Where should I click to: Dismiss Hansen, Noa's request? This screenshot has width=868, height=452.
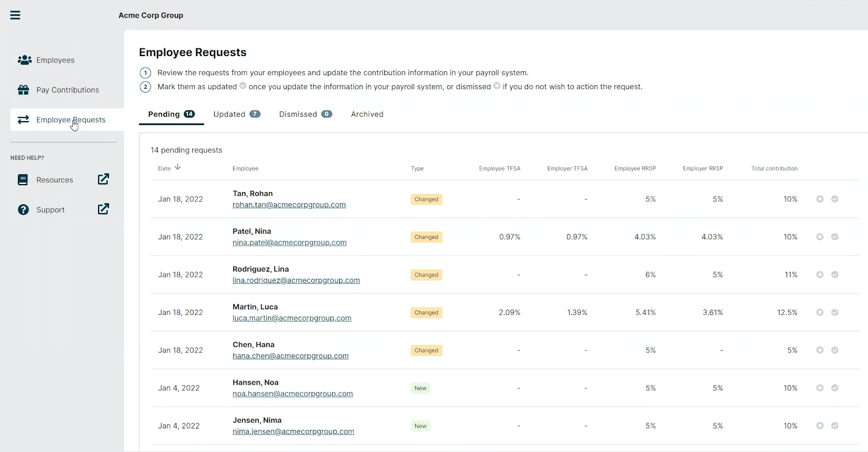(x=820, y=388)
